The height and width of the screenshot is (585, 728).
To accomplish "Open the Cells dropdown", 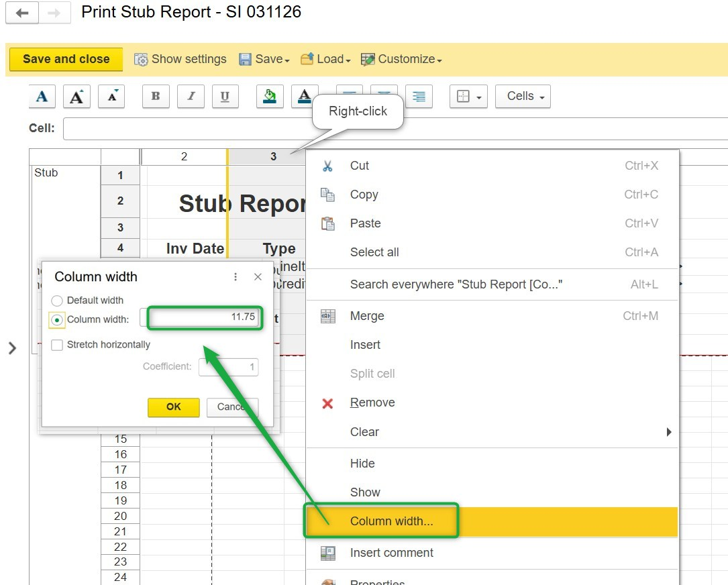I will tap(523, 97).
